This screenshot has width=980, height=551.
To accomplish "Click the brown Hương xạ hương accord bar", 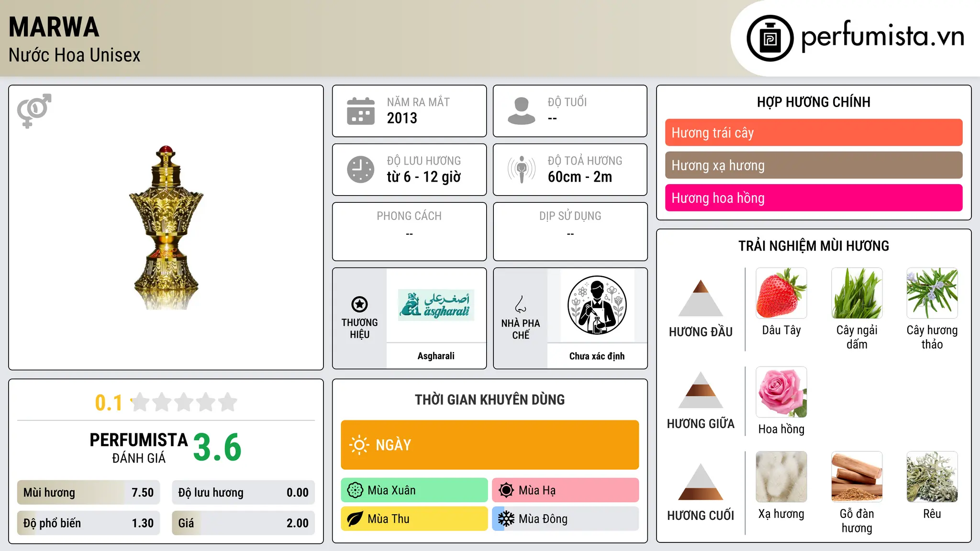I will (x=813, y=165).
